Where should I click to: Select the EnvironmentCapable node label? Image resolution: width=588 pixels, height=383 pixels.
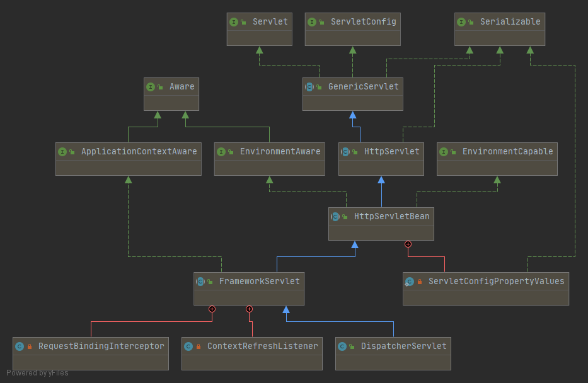pyautogui.click(x=507, y=152)
